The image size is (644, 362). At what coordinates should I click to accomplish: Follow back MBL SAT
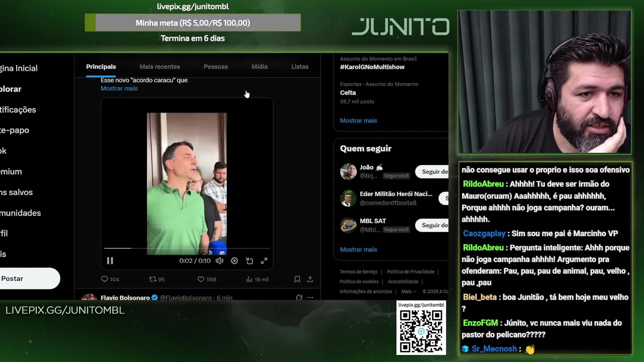pos(432,225)
